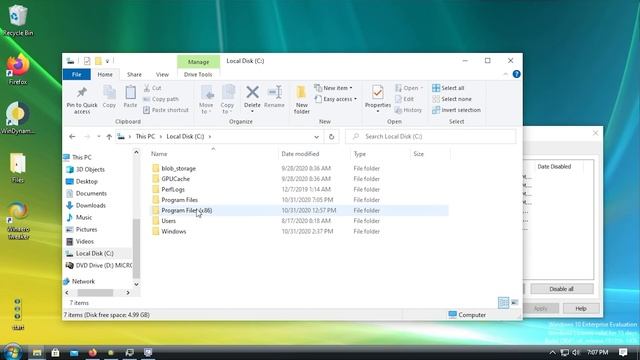Sort by the Size column header
640x360 pixels.
click(x=418, y=154)
